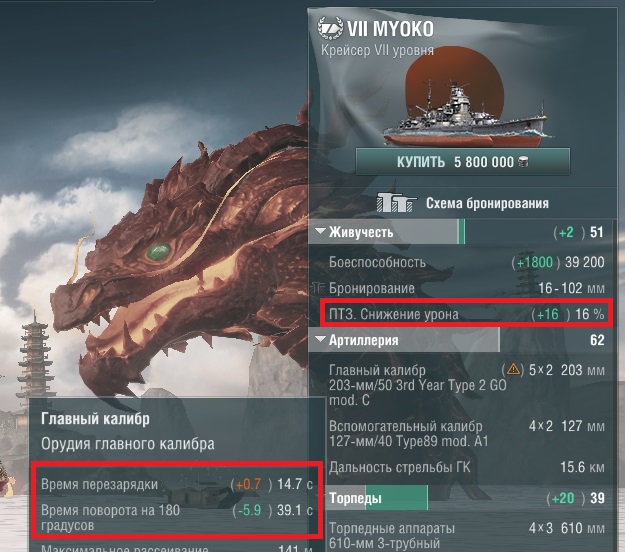Image resolution: width=625 pixels, height=552 pixels.
Task: Select the Боеспособность 39 200 row
Action: coord(466,262)
